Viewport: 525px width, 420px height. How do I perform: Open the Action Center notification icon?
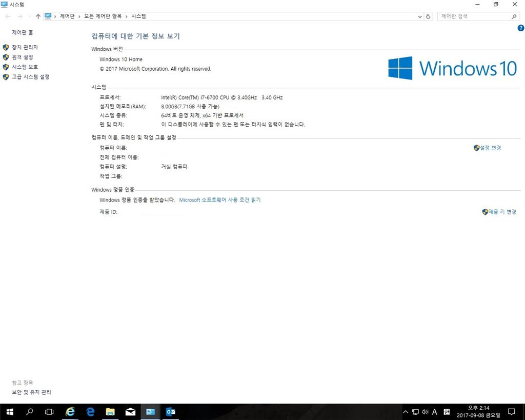[511, 412]
